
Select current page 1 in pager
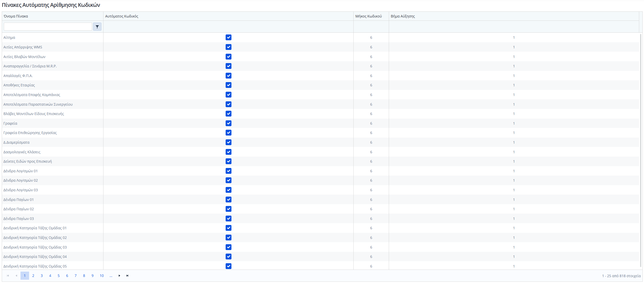click(25, 276)
